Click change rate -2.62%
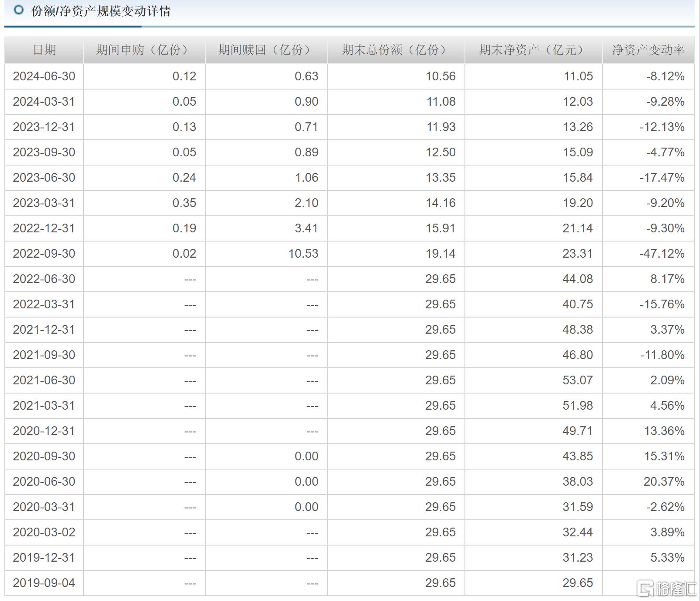 [x=665, y=507]
